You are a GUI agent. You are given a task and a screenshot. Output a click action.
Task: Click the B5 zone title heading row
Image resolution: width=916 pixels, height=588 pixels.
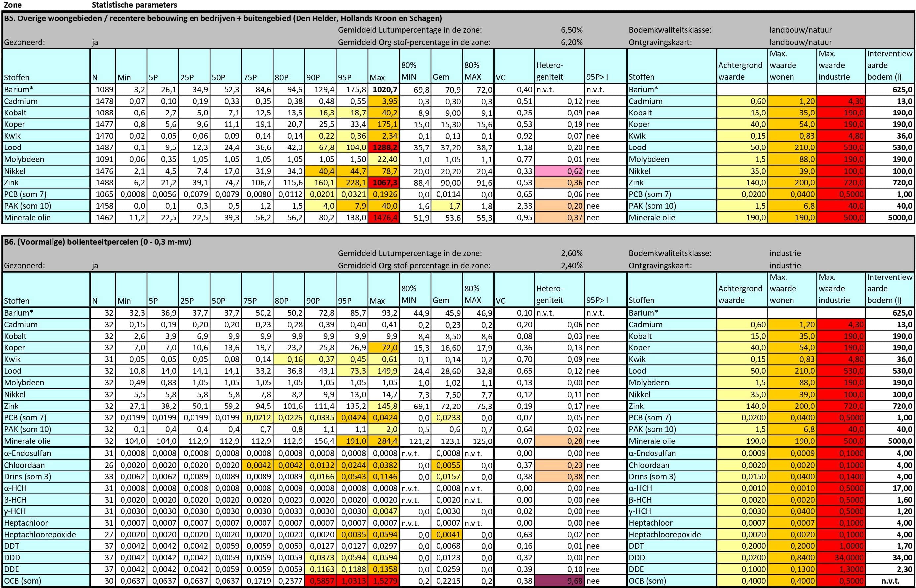223,18
